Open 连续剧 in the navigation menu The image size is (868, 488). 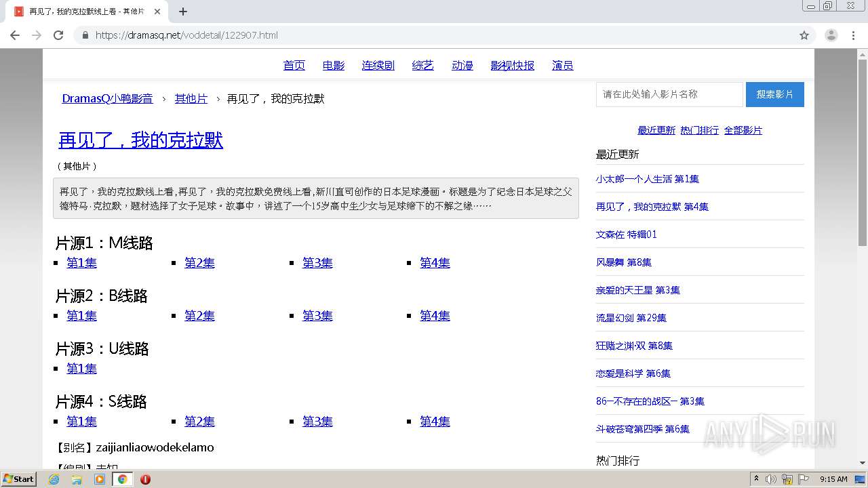[378, 66]
